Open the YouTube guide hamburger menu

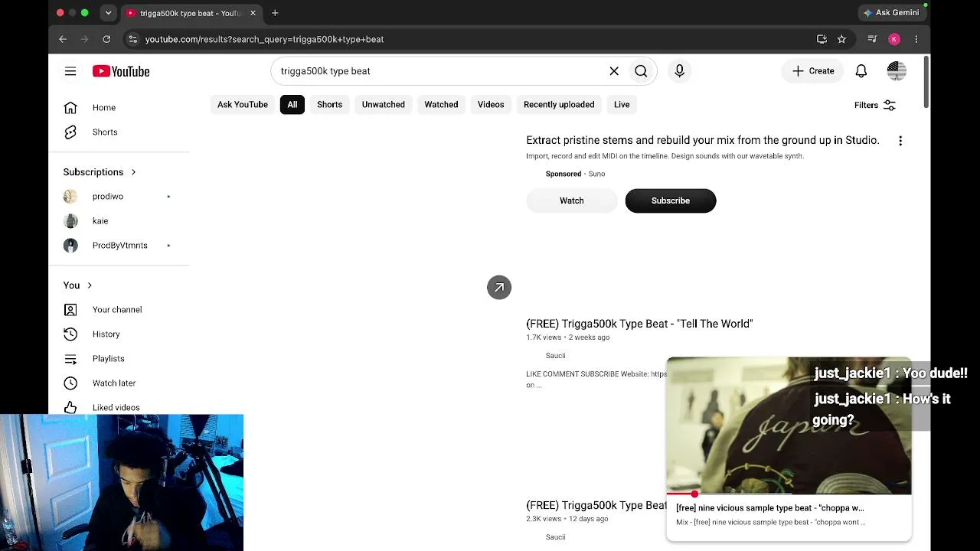pos(70,71)
